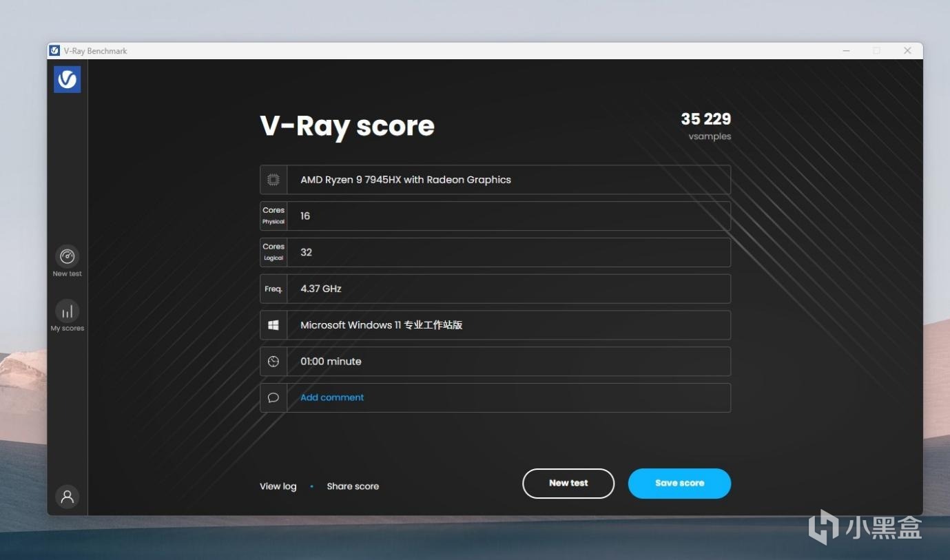Click the physical cores value 16
This screenshot has height=560, width=950.
click(305, 216)
